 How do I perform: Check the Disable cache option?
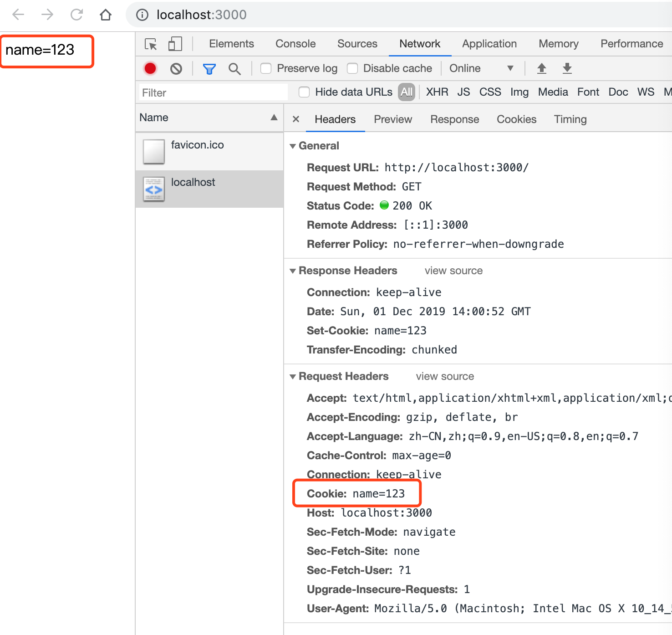352,68
